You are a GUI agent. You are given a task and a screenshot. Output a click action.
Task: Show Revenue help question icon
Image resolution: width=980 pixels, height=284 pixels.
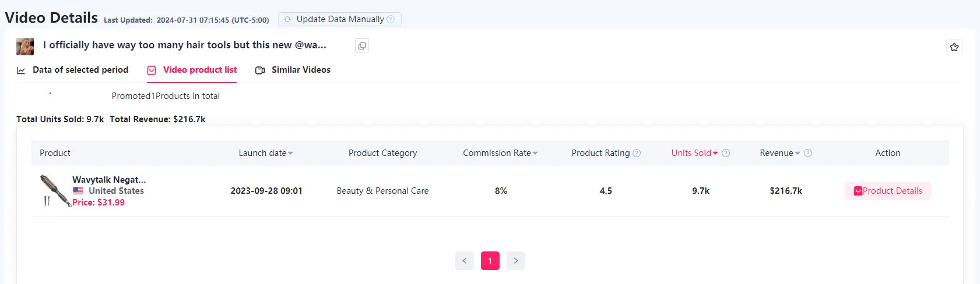pyautogui.click(x=808, y=153)
